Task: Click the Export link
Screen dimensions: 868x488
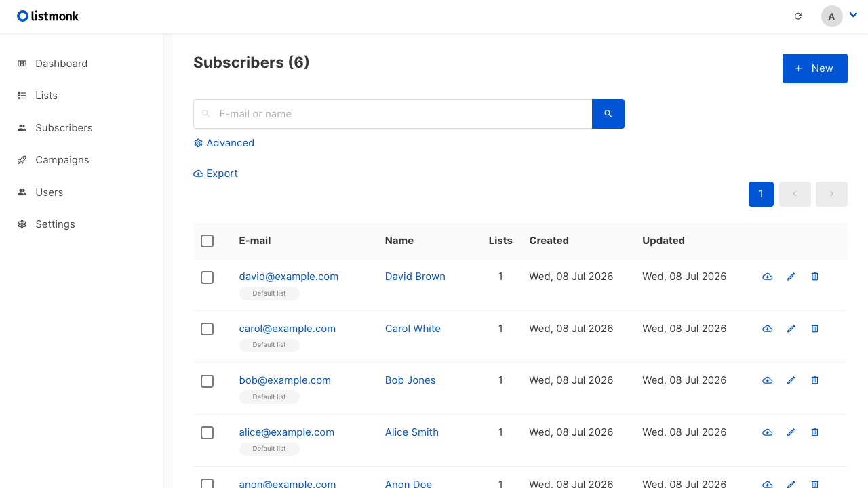Action: [x=216, y=174]
